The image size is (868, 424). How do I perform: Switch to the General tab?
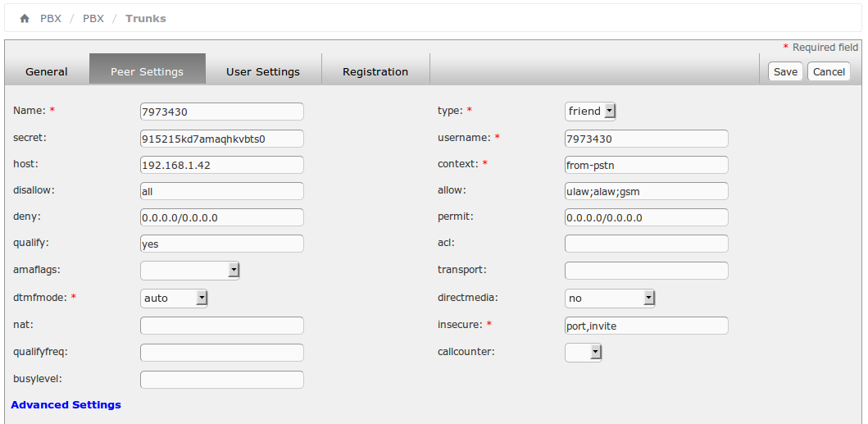(x=47, y=71)
